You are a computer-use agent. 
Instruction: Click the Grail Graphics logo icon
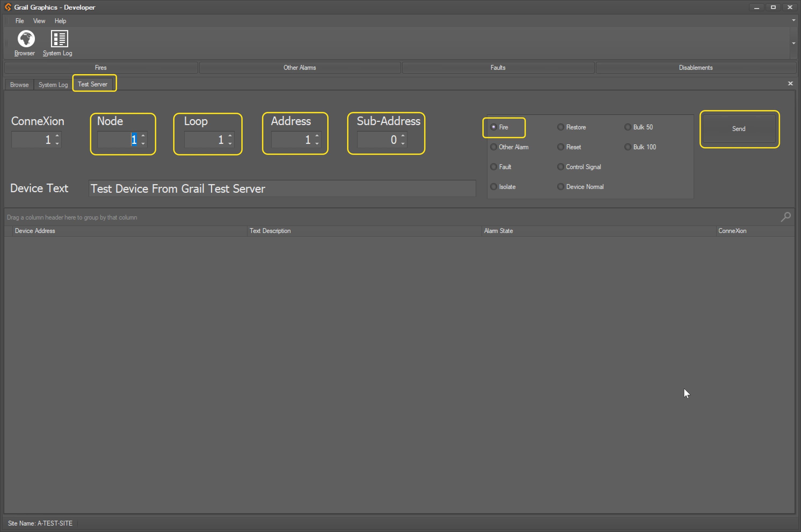pyautogui.click(x=8, y=7)
